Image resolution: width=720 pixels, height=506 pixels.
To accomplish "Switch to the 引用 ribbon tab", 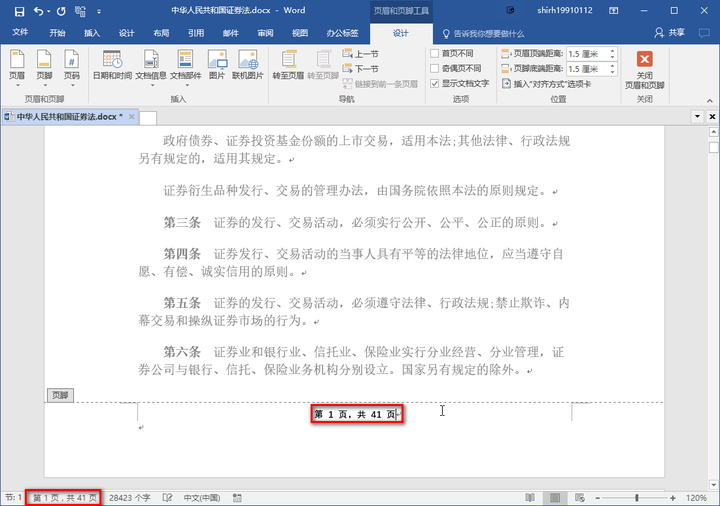I will click(196, 33).
